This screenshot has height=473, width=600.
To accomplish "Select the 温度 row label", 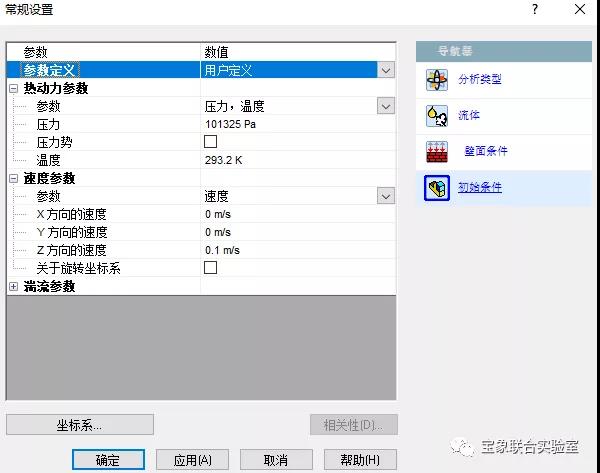I will 48,160.
